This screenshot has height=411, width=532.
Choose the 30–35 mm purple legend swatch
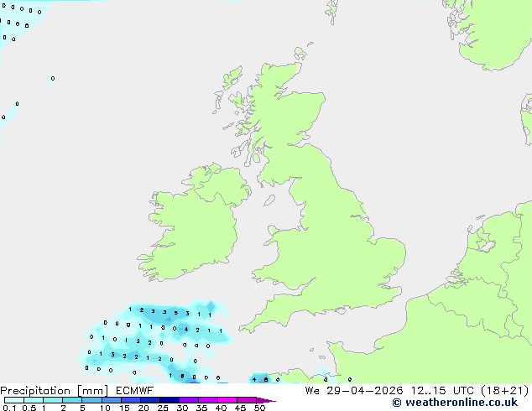(189, 400)
